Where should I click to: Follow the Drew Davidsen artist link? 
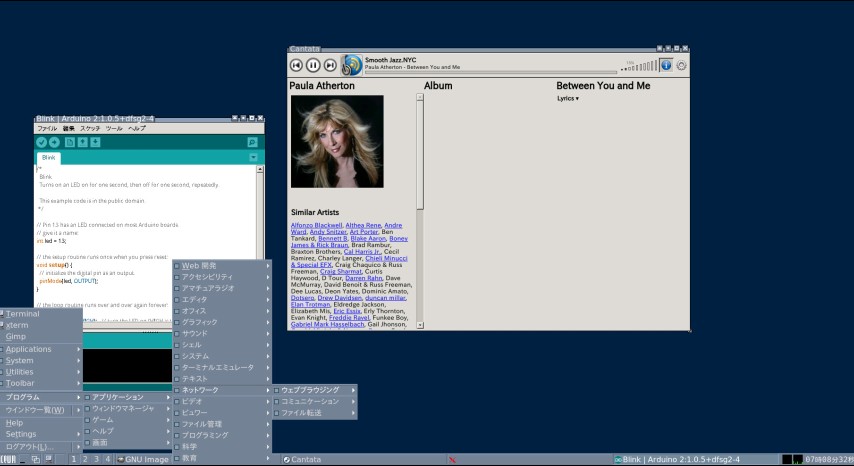click(339, 298)
